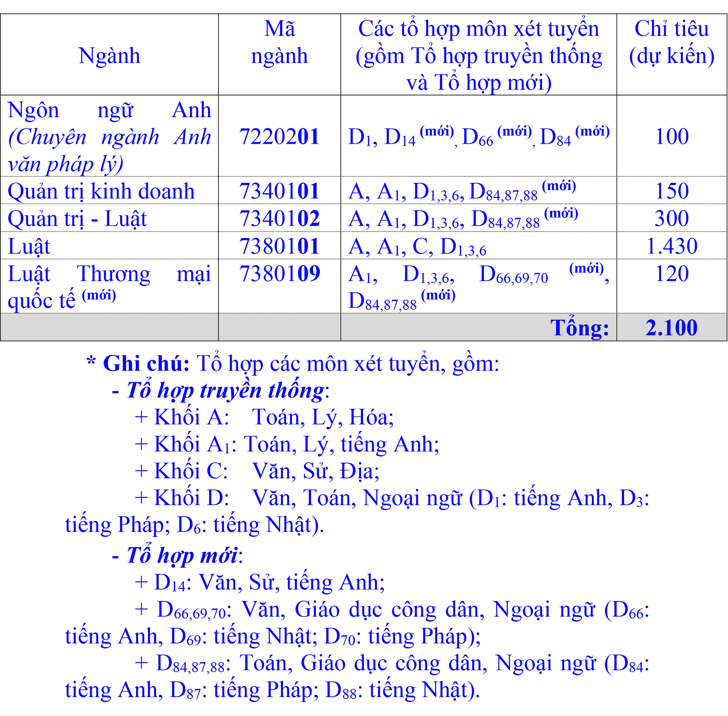Select major code 7220201

click(x=280, y=137)
